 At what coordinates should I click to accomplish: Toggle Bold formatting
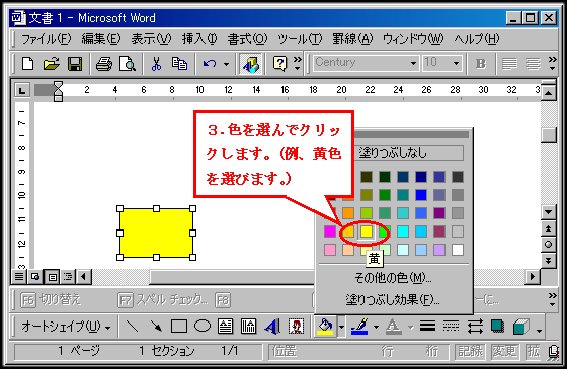click(x=481, y=64)
